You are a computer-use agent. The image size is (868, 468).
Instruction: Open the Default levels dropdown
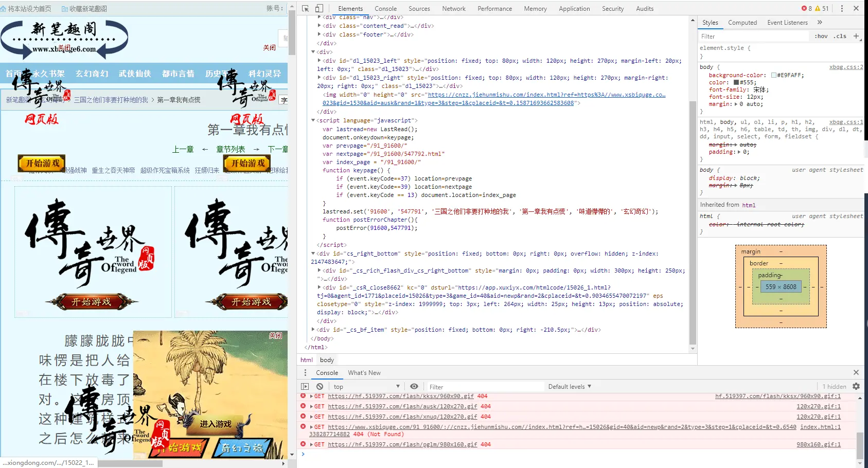pos(570,386)
